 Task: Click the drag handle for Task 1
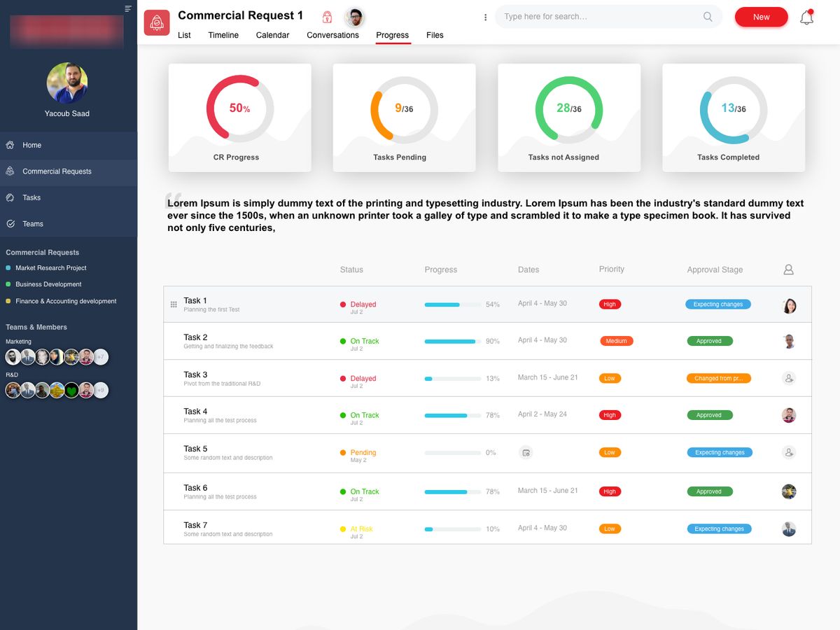pos(174,304)
